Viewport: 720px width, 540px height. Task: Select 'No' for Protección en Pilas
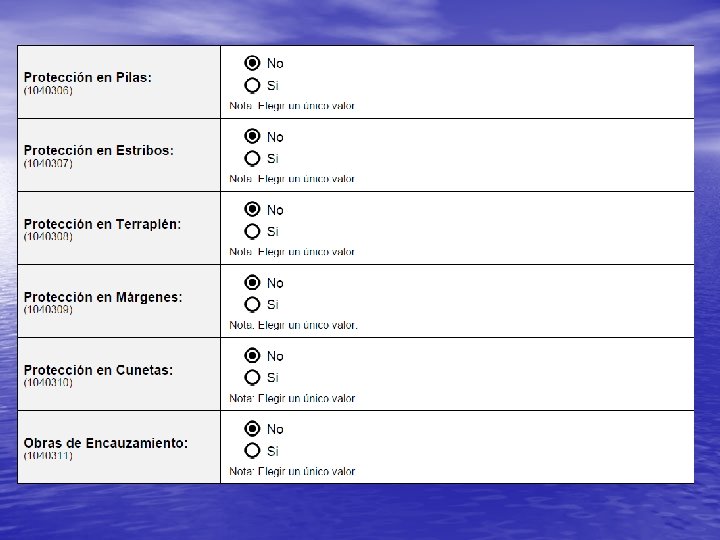(253, 63)
